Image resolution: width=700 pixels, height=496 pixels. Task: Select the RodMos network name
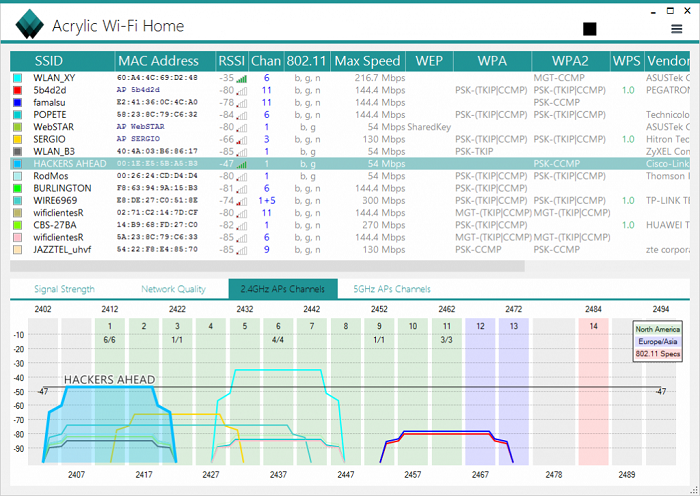[50, 176]
